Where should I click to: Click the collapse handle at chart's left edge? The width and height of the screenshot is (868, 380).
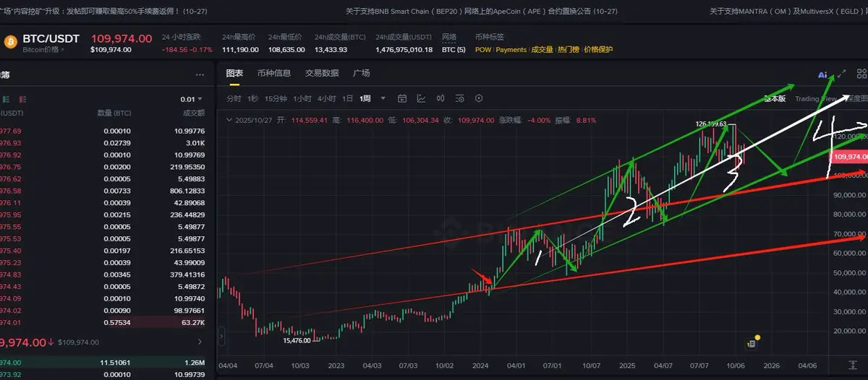pyautogui.click(x=222, y=335)
